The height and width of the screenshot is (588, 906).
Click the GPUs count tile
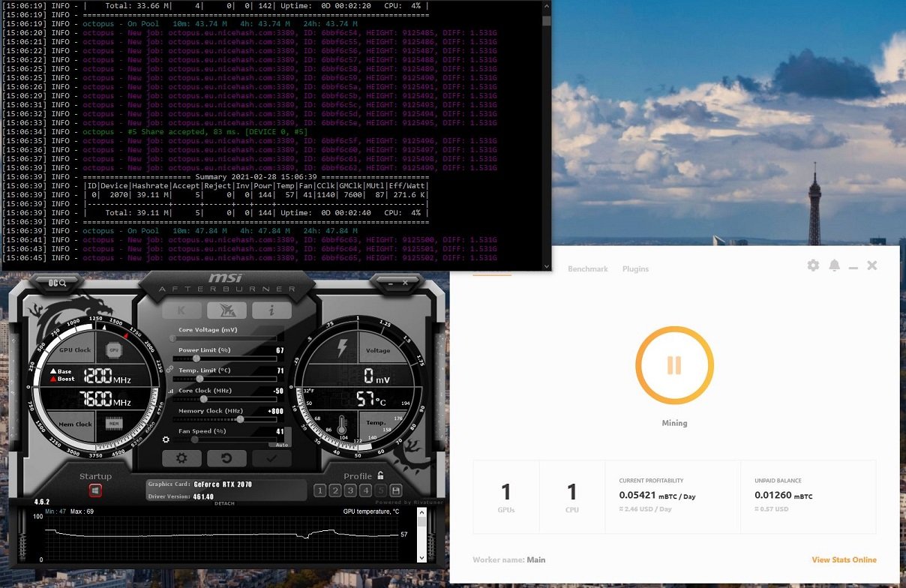[506, 496]
